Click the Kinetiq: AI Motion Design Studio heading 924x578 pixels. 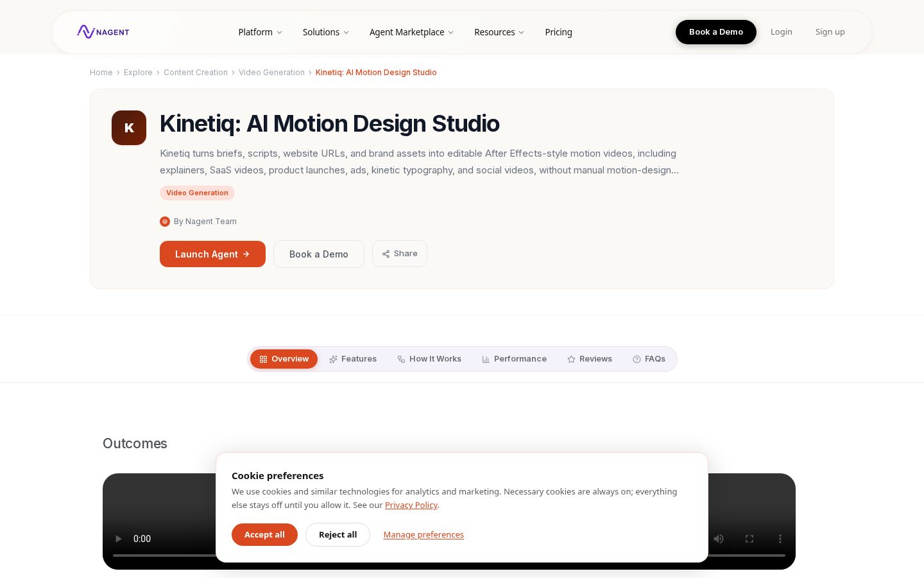point(329,123)
